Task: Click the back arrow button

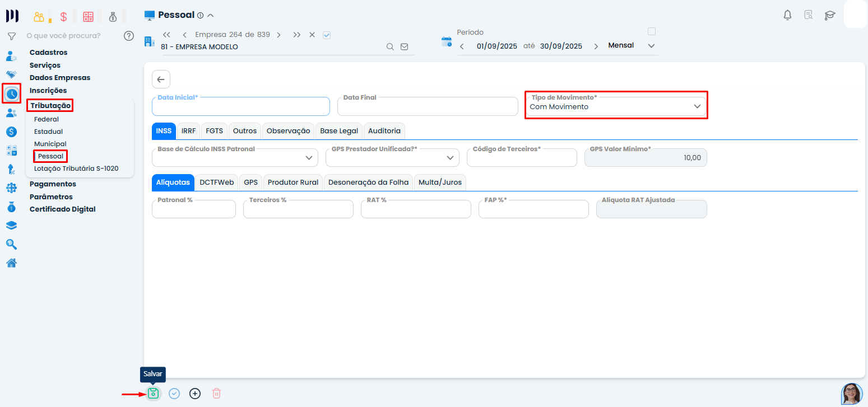Action: pos(161,79)
